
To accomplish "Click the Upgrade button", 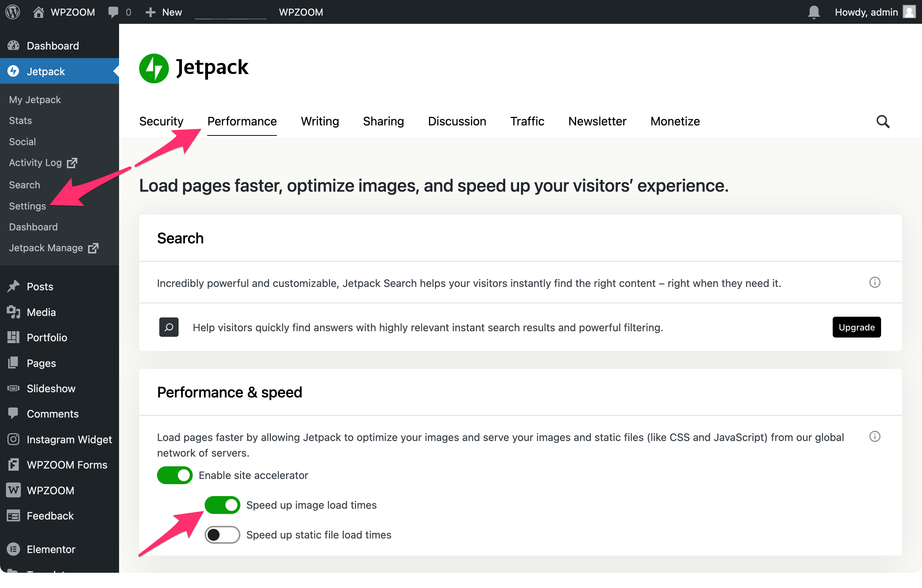I will pyautogui.click(x=857, y=327).
